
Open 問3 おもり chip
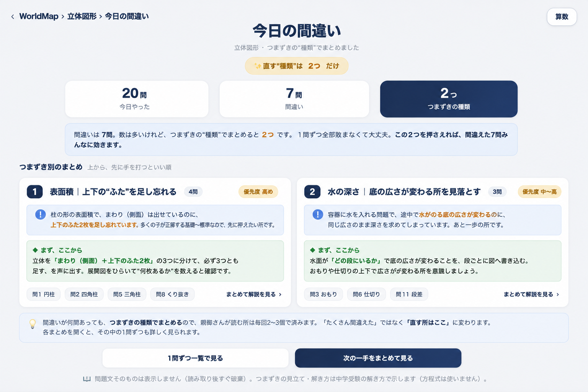click(323, 294)
